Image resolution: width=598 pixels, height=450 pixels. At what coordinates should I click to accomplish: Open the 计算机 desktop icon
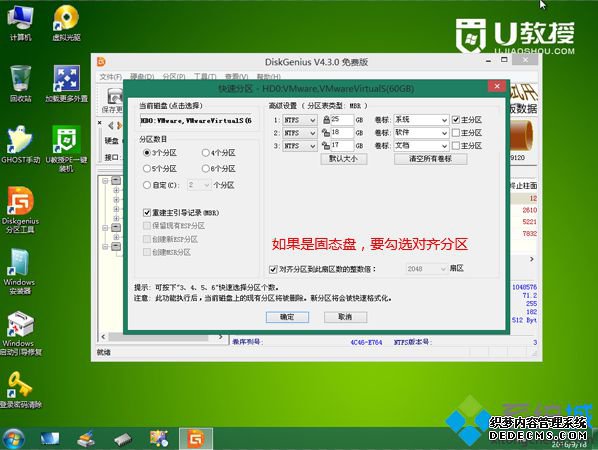(x=20, y=23)
